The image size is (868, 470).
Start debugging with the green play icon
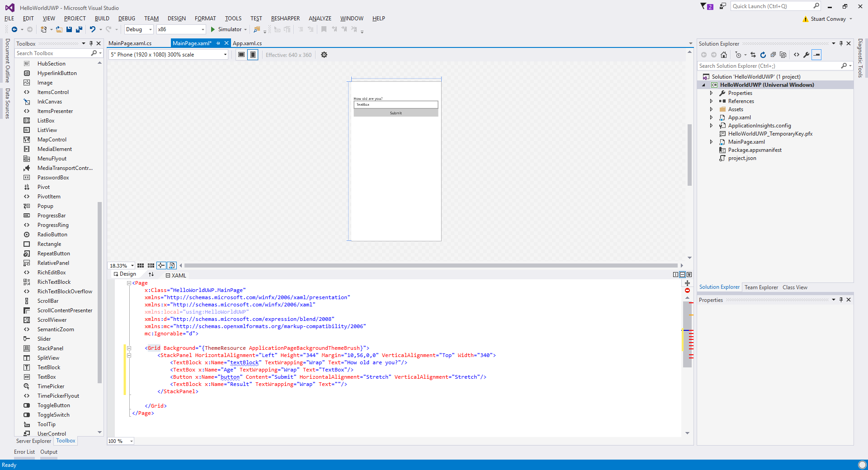coord(212,29)
